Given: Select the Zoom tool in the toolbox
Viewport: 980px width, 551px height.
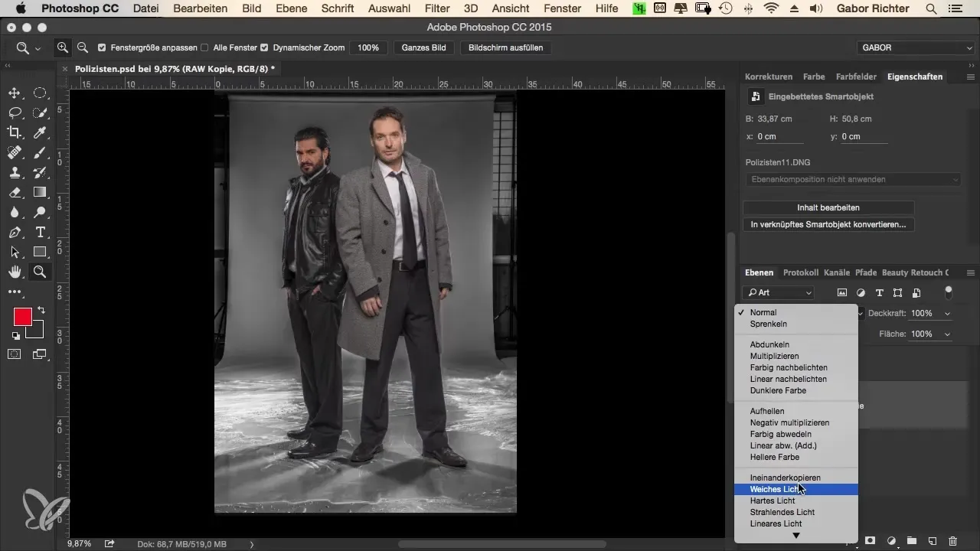Looking at the screenshot, I should point(40,272).
